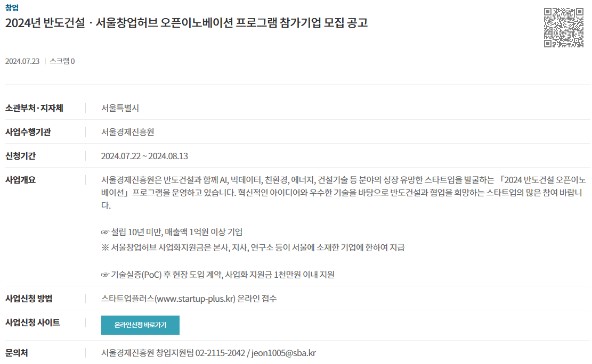Click the 사업신청 사이트 row label

33,322
